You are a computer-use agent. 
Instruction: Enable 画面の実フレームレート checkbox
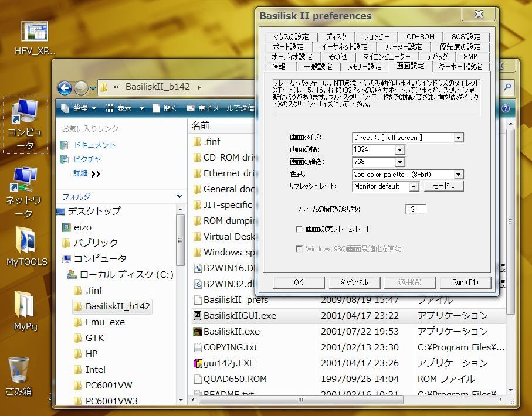coord(299,229)
